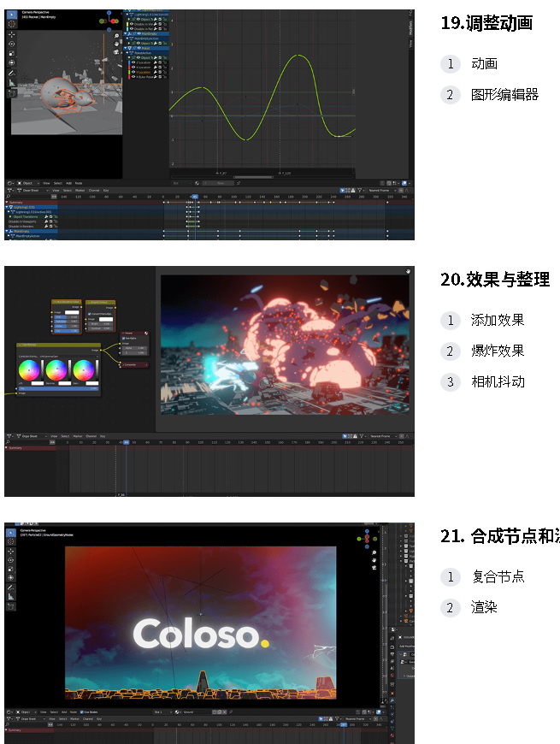Select the Box Select tool in lesson 19 viewport

pos(11,15)
